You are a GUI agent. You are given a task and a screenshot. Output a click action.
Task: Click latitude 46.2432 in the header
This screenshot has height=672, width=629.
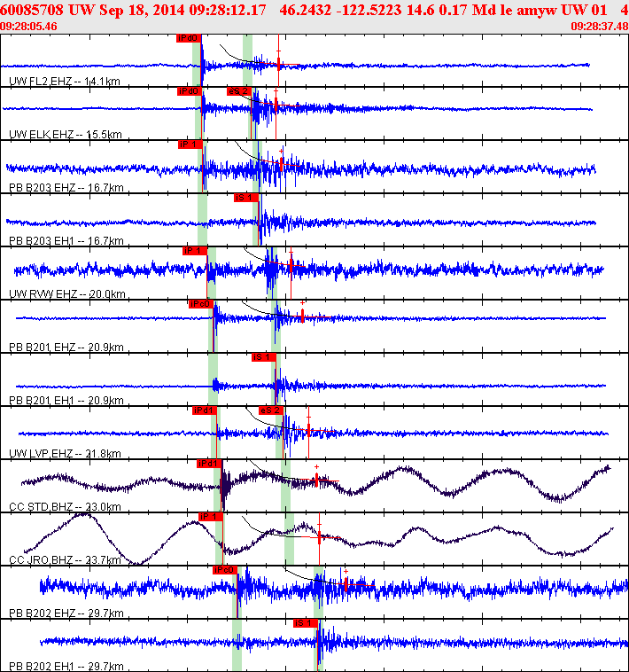(306, 10)
